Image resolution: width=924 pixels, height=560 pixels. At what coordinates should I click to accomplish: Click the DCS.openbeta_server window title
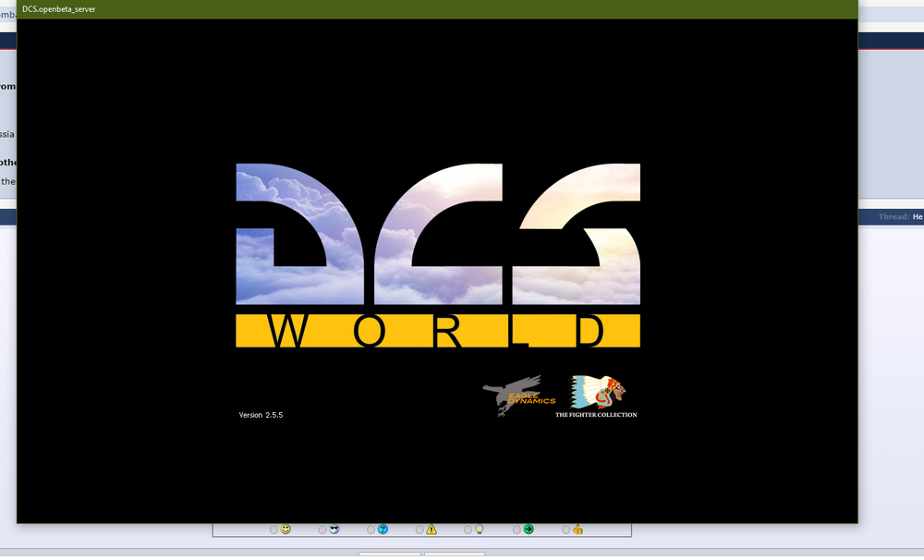[x=59, y=9]
